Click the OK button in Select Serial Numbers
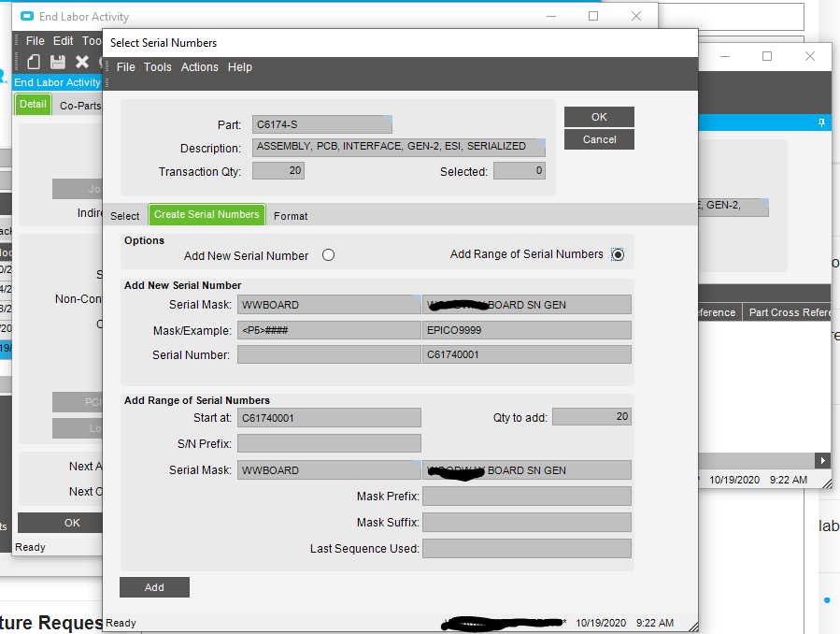This screenshot has width=840, height=634. click(598, 117)
